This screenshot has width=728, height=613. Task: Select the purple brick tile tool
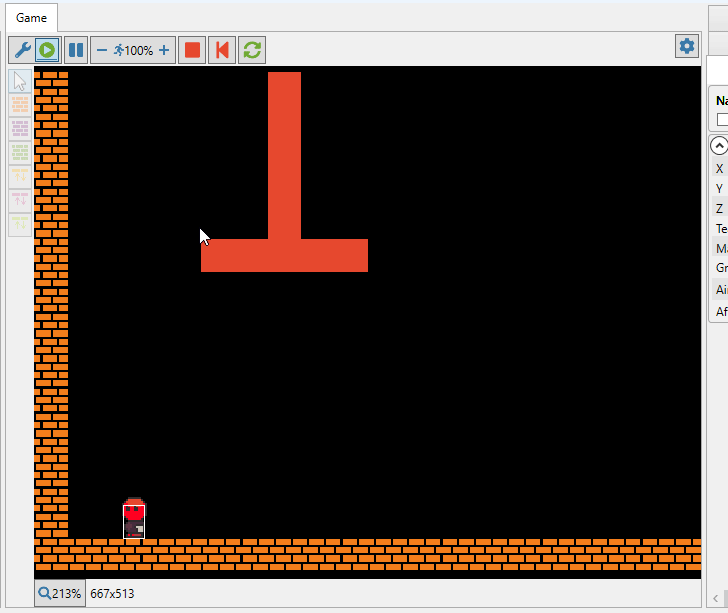(x=20, y=129)
